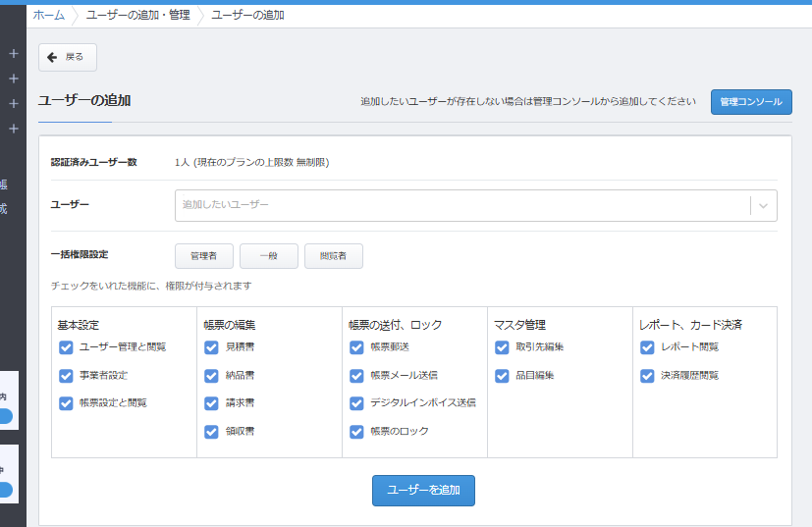
Task: Open the 管理コンソール button
Action: (x=750, y=102)
